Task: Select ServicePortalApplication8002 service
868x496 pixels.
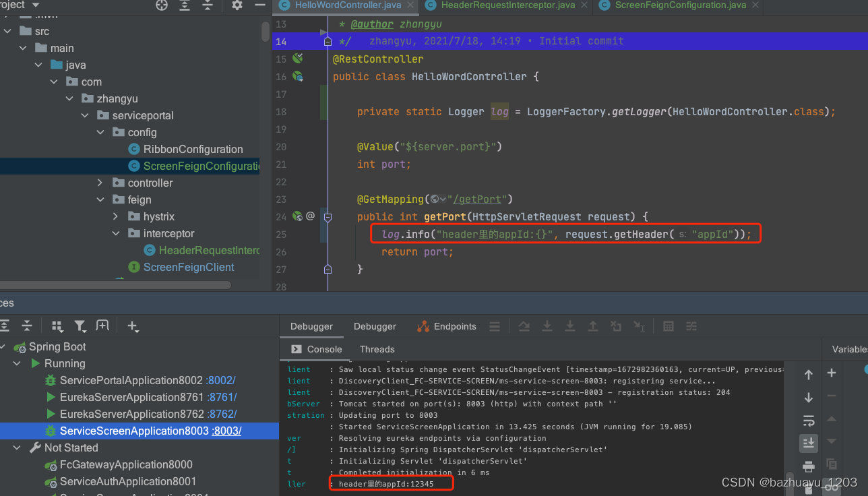Action: 131,380
